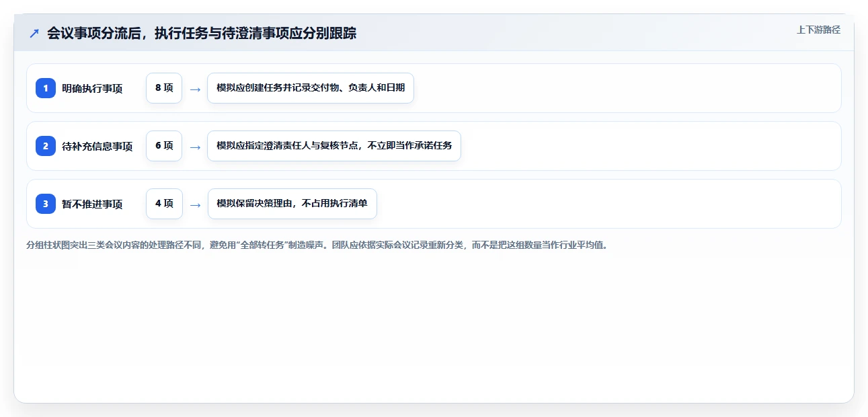
Task: Open the 模拟应指定澄清责任人与复核节点 action box
Action: [x=334, y=146]
